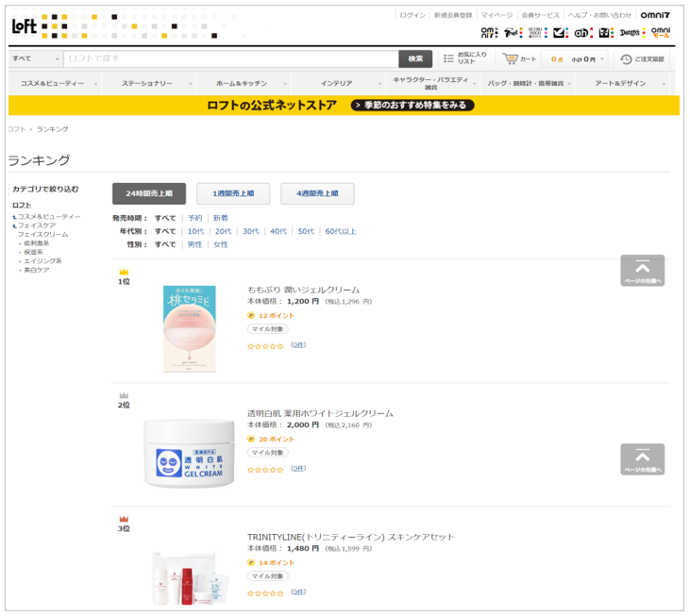Open product title 透明白肌 薬用ホワイトジェルクリーム
Viewport: 690px width, 616px height.
pos(320,413)
